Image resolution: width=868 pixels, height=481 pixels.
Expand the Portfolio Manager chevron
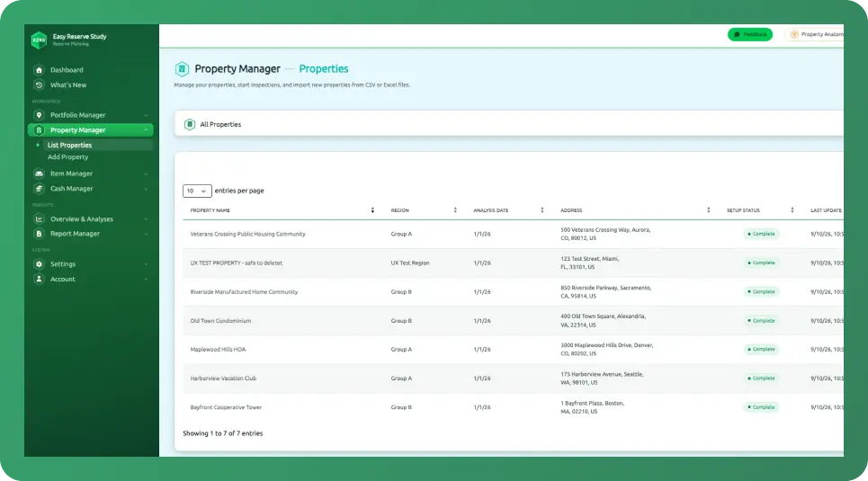point(146,116)
